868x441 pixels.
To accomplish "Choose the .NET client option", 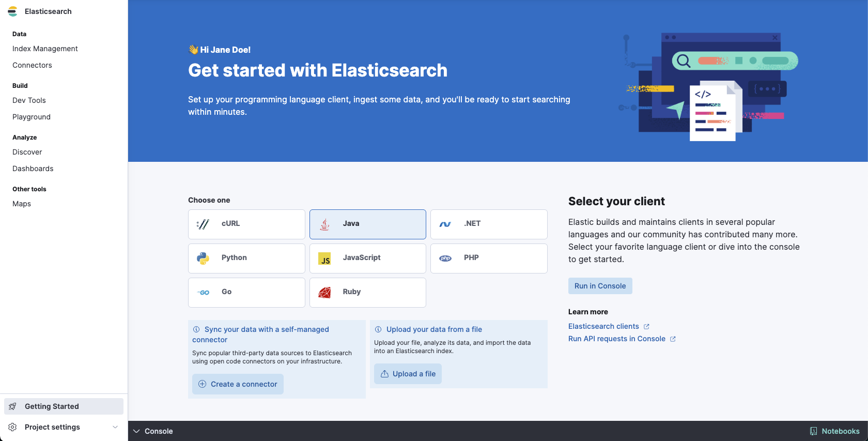I will coord(488,224).
